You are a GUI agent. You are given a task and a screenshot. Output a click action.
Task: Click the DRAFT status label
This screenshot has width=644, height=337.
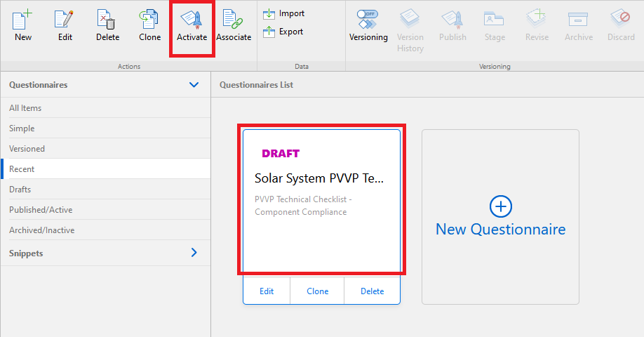(x=281, y=154)
